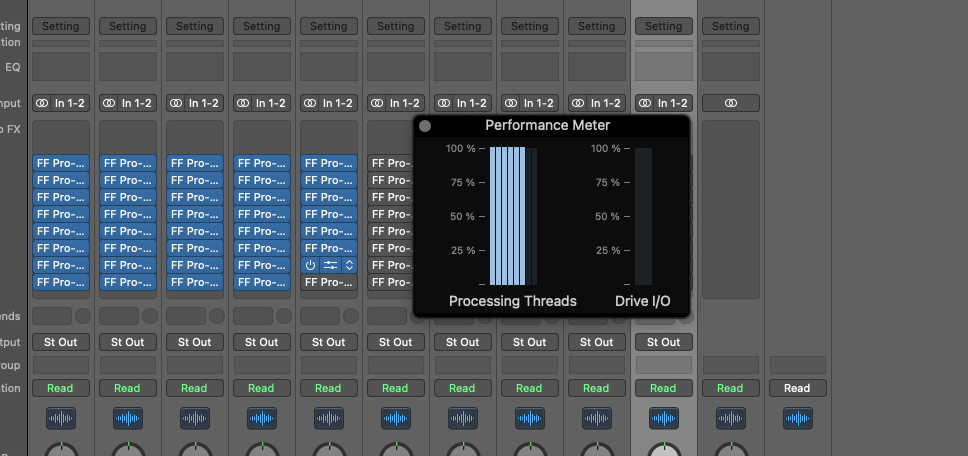Viewport: 968px width, 456px height.
Task: Click the send level knob on the first channel strip
Action: [x=83, y=316]
